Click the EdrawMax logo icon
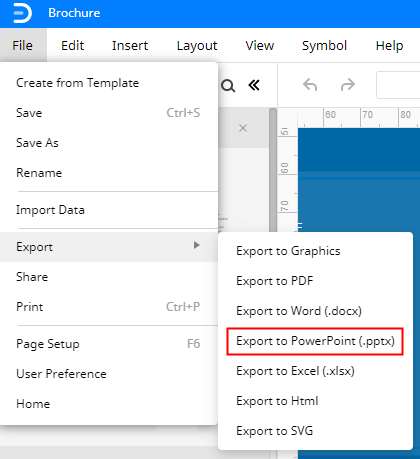 [x=22, y=13]
